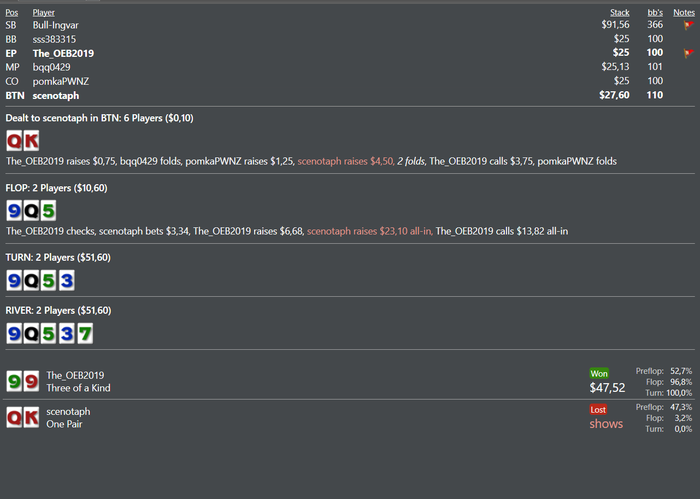Click the King hole card under Dealt header

click(x=32, y=141)
